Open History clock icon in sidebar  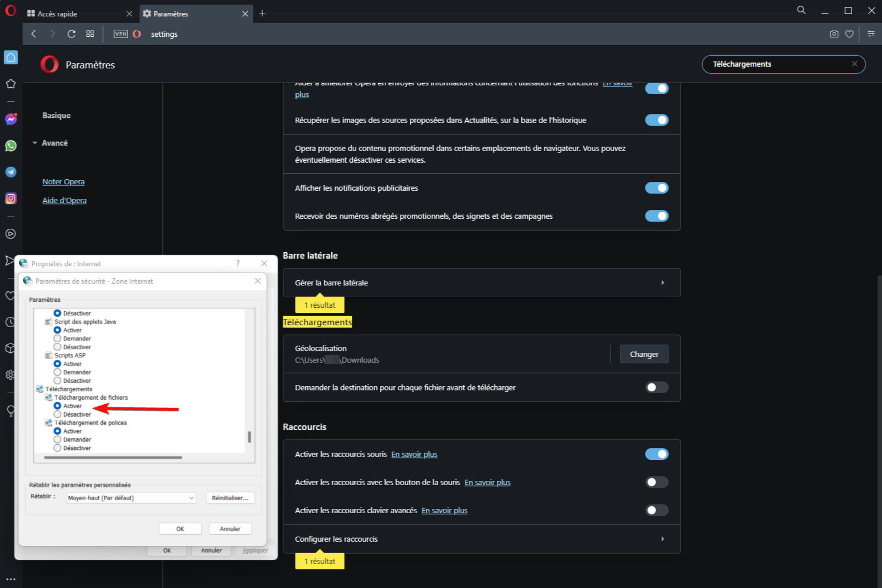pos(11,322)
